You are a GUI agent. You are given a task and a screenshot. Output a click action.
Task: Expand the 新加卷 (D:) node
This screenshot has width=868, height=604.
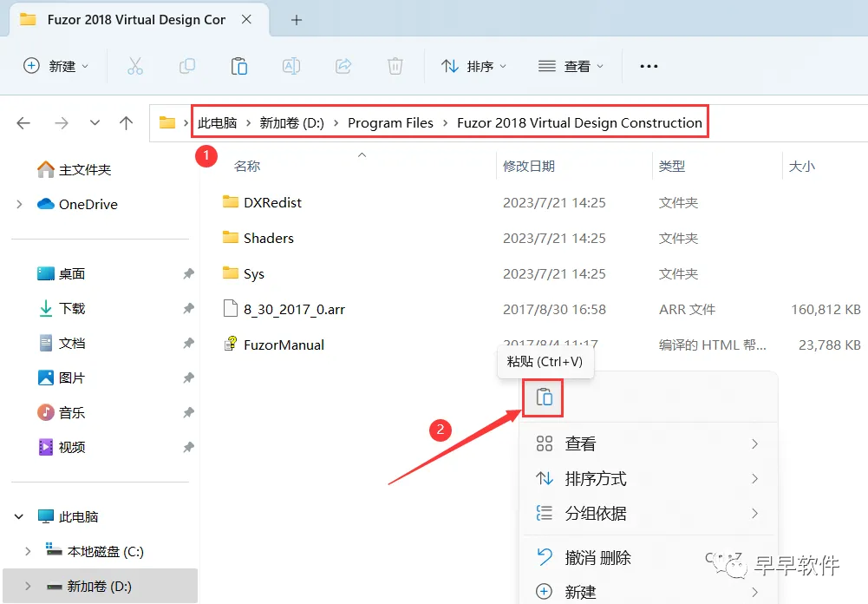coord(28,587)
